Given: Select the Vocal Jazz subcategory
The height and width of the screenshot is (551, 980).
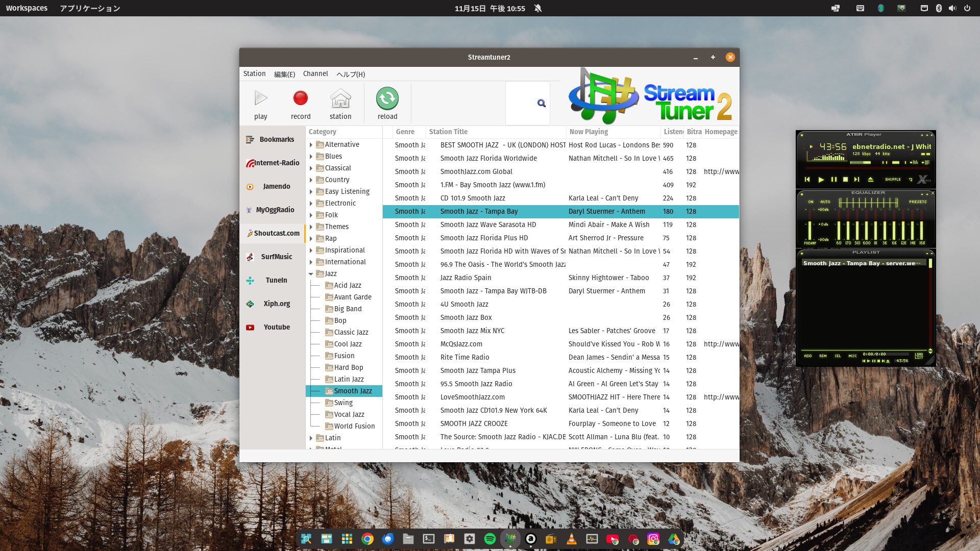Looking at the screenshot, I should (x=349, y=414).
